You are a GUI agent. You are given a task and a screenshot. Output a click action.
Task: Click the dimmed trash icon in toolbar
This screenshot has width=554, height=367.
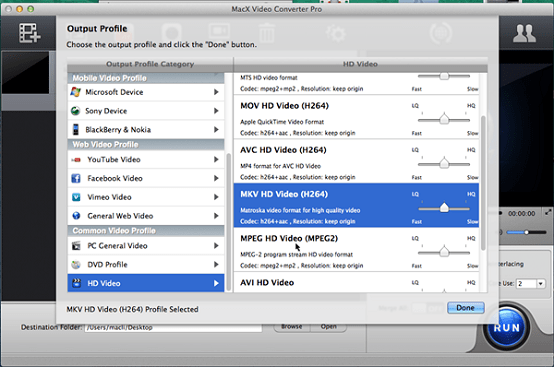(267, 33)
